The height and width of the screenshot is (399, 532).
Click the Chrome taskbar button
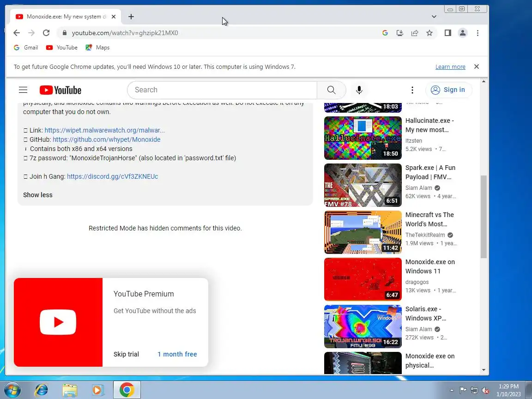click(x=127, y=390)
